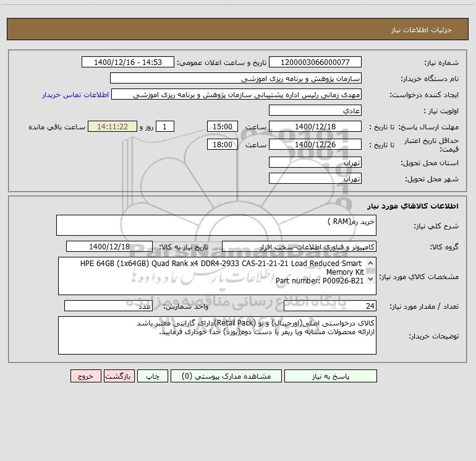This screenshot has width=476, height=461.
Task: Click the خروج exit button
Action: [x=85, y=376]
